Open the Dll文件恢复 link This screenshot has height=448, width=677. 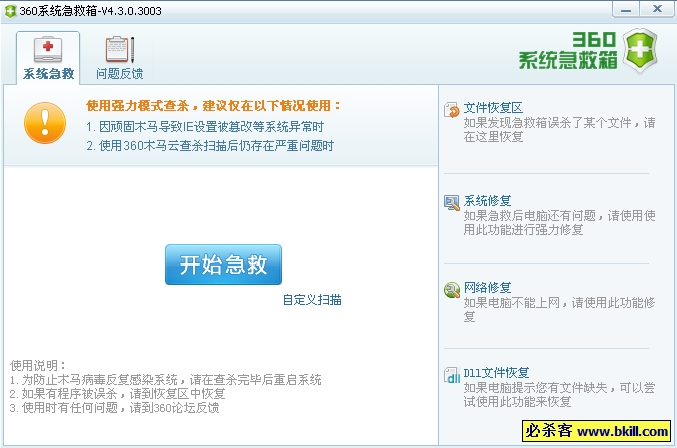pos(496,372)
